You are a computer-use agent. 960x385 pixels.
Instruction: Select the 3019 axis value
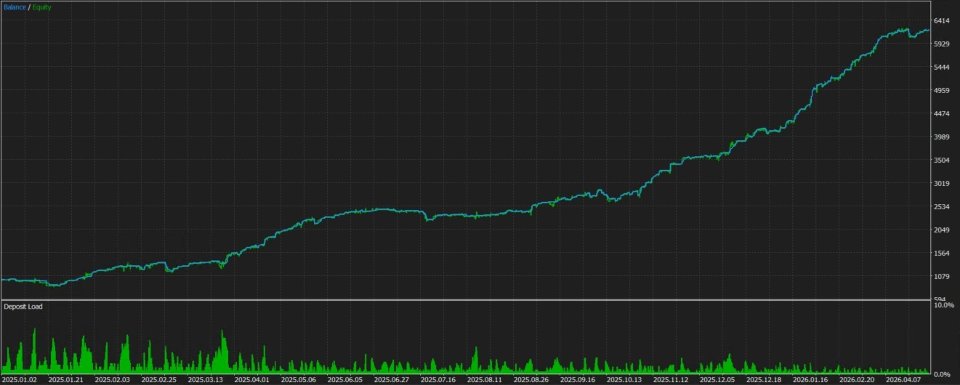[941, 183]
